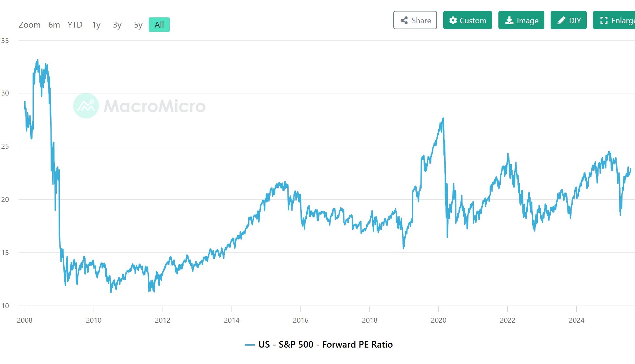Click the 35 y-axis value label
This screenshot has height=364, width=635.
coord(5,41)
